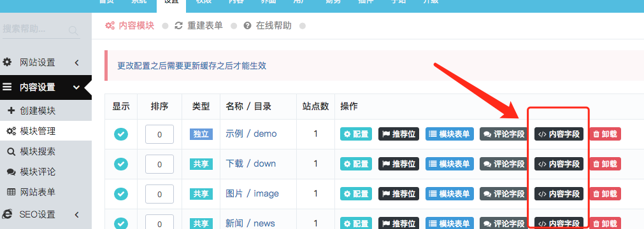Click the 重建表单 refresh icon
This screenshot has width=644, height=229.
point(178,26)
